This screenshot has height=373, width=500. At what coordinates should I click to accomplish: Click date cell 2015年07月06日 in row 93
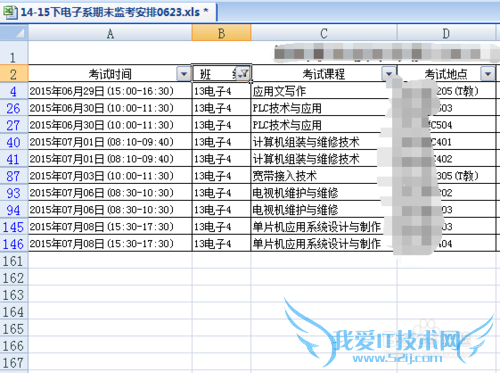[110, 193]
